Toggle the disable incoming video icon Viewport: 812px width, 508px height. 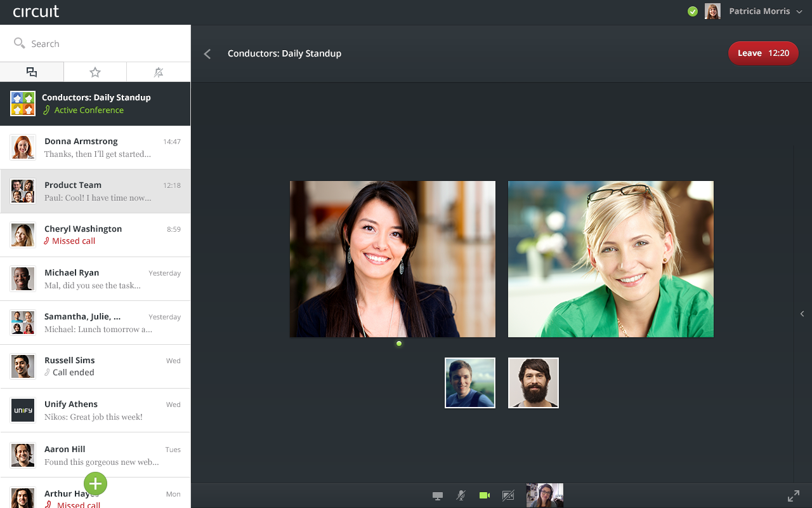pyautogui.click(x=508, y=495)
